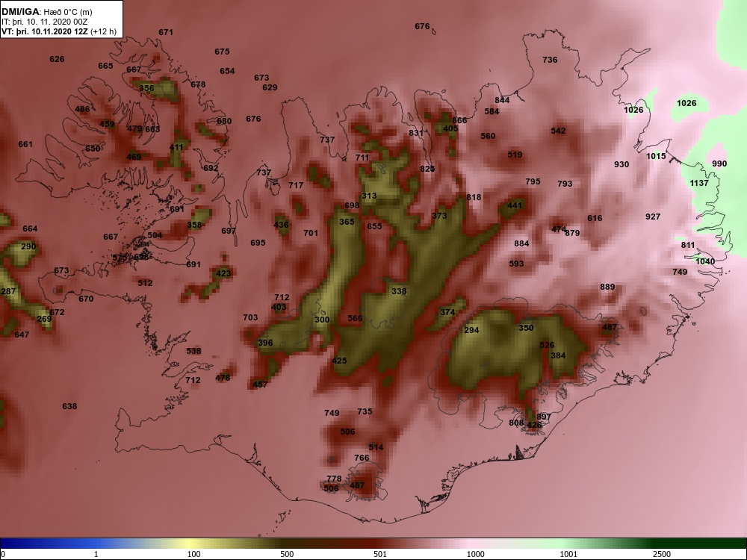Click map value 1137 on east coast

click(699, 183)
